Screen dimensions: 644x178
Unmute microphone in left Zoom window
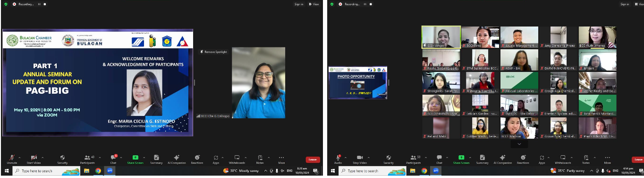click(x=12, y=159)
